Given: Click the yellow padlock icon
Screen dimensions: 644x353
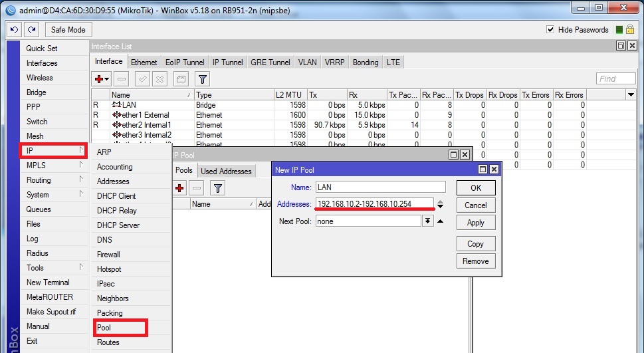Looking at the screenshot, I should [x=629, y=30].
